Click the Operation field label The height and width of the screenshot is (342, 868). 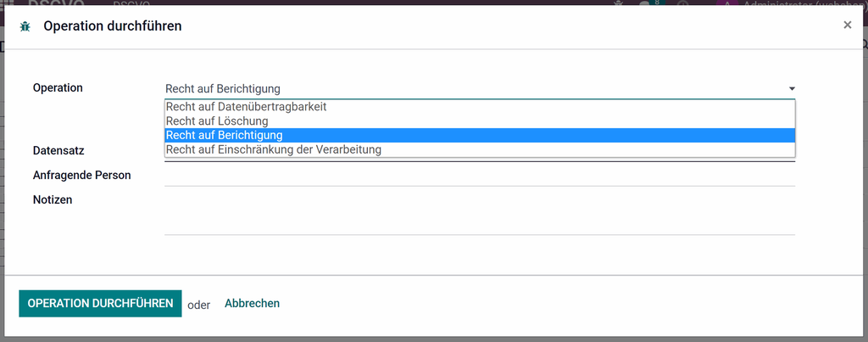58,87
